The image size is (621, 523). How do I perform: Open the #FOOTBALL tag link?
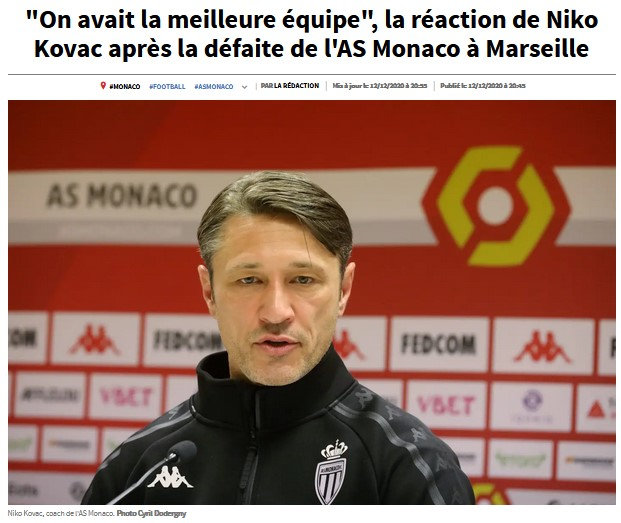(167, 86)
